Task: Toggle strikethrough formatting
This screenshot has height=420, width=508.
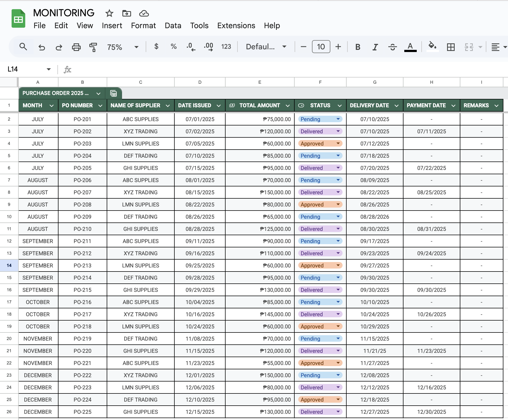Action: pyautogui.click(x=392, y=47)
